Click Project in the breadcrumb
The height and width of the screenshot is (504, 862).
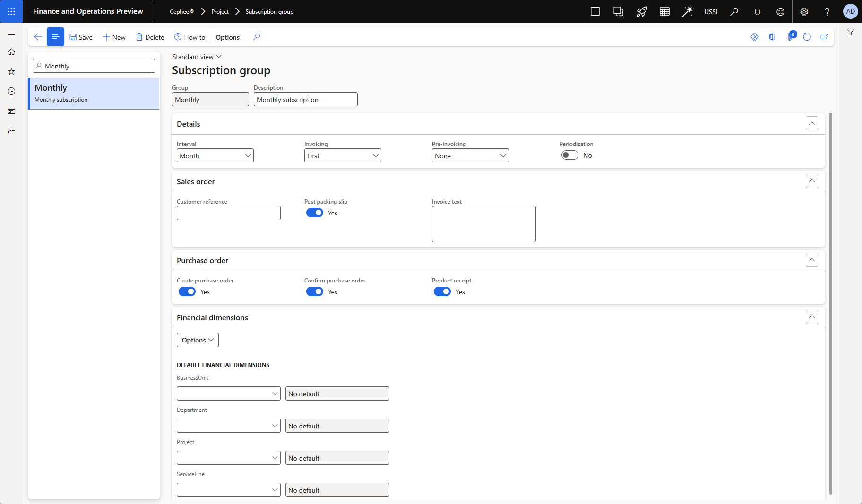220,12
